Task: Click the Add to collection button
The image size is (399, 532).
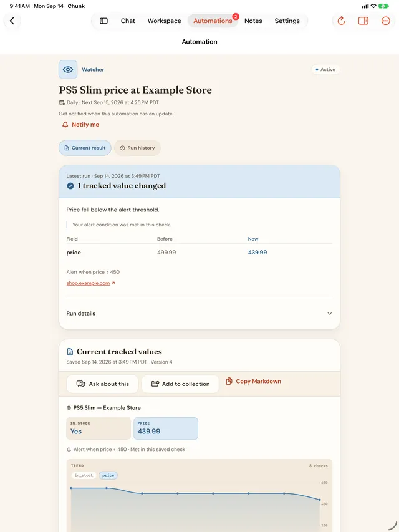Action: point(180,384)
